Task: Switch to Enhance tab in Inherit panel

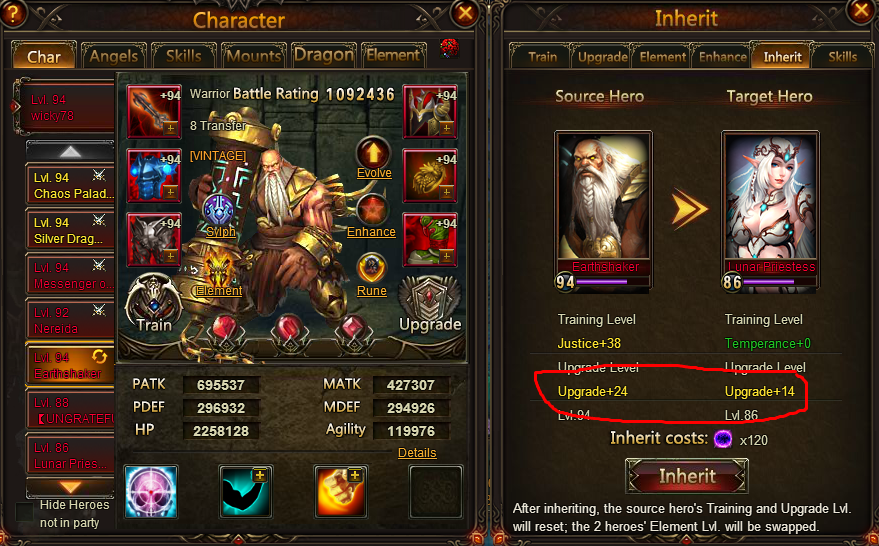Action: [x=722, y=57]
